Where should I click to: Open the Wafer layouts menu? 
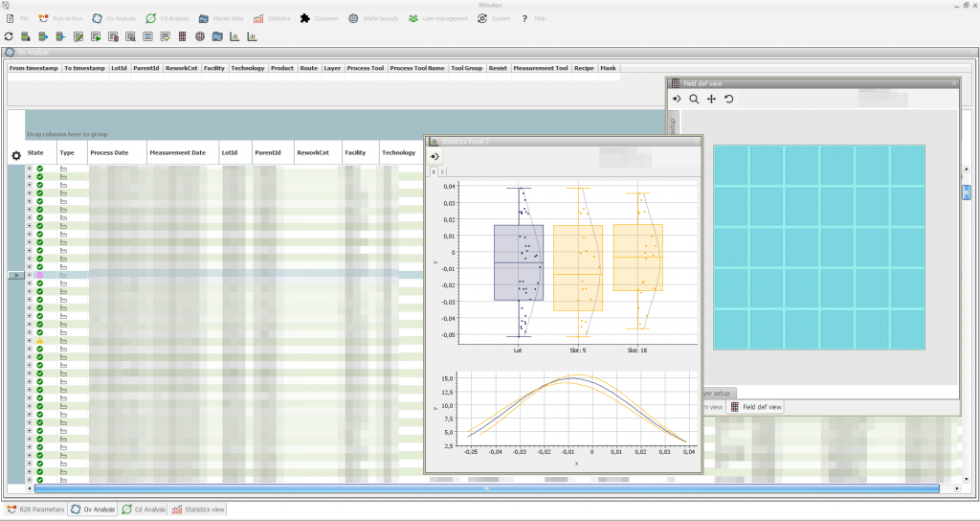(374, 19)
